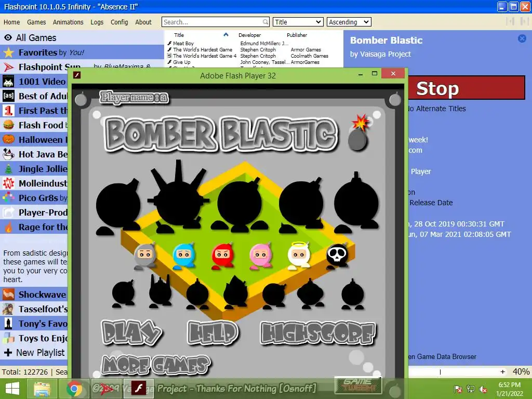Select the blue bomber character
Image resolution: width=532 pixels, height=399 pixels.
[x=184, y=256]
